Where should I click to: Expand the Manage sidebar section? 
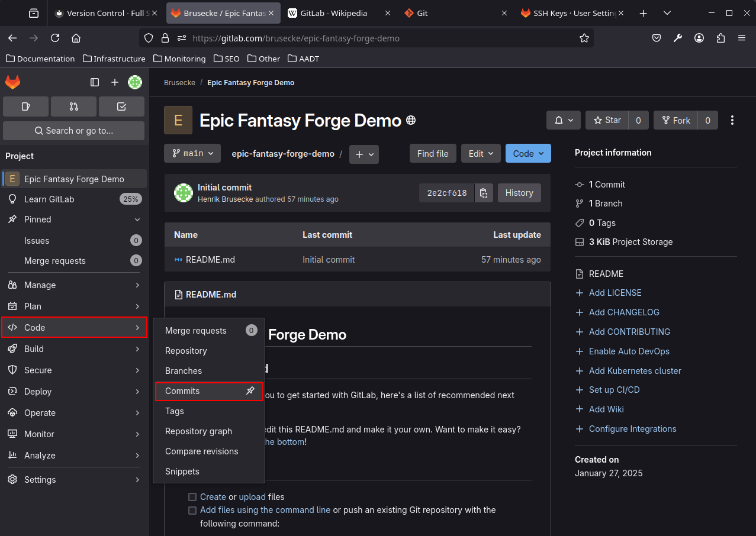(x=73, y=285)
